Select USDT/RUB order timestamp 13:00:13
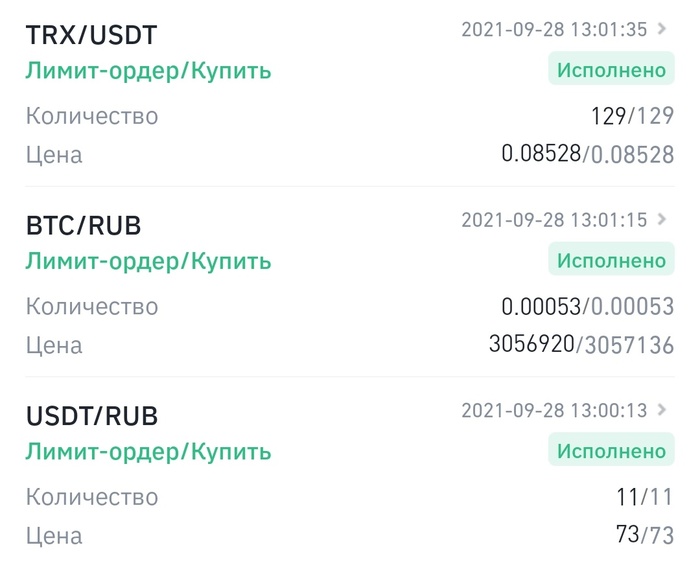Viewport: 700px width, 567px height. click(554, 410)
